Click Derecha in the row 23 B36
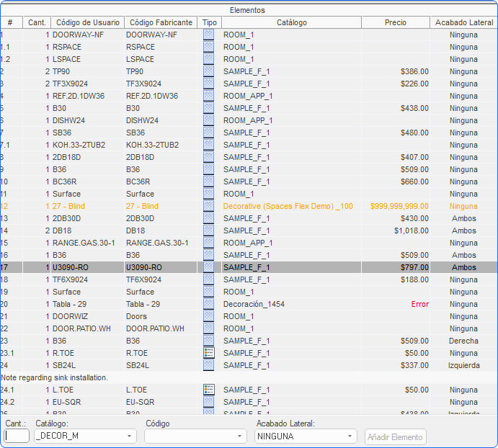Viewport: 498px width, 448px height. (463, 341)
